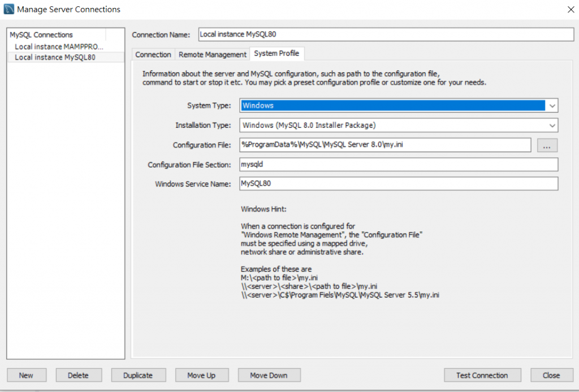
Task: Edit the Configuration File Section field
Action: point(399,165)
